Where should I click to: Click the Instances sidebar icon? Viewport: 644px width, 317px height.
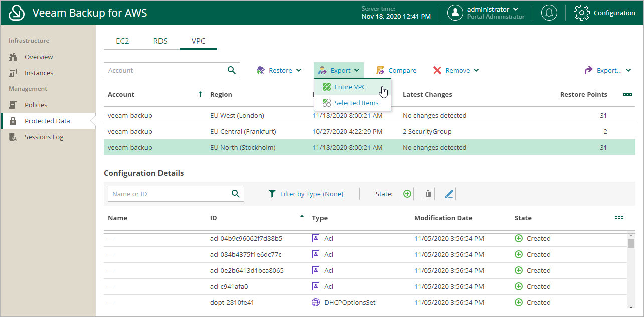pyautogui.click(x=14, y=73)
